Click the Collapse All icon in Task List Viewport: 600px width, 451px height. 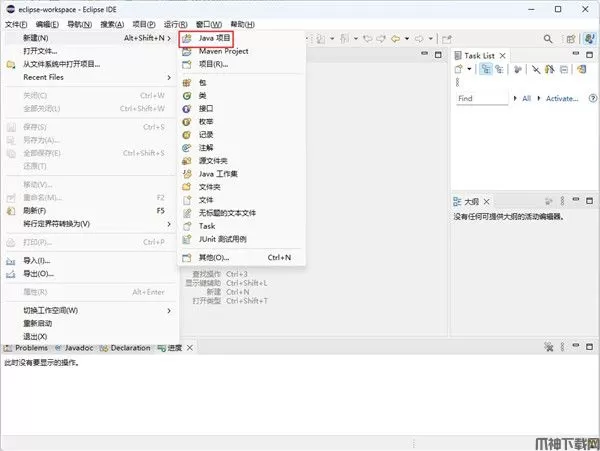pos(564,69)
